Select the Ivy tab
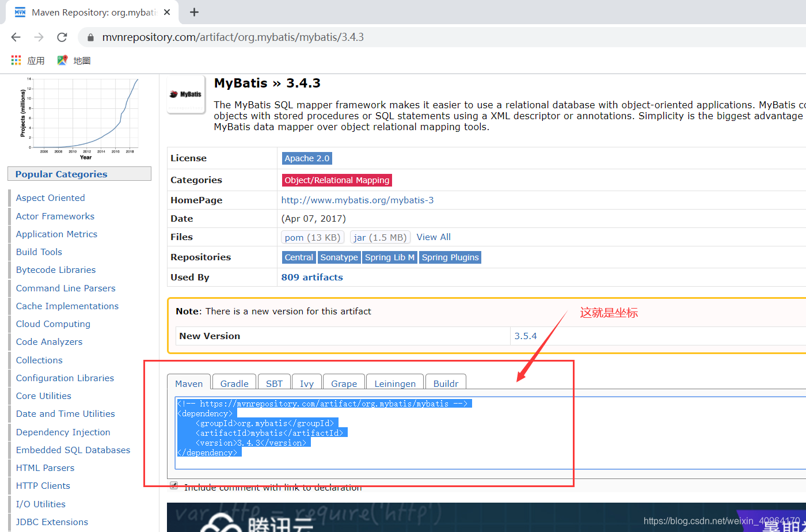The image size is (806, 532). [307, 383]
